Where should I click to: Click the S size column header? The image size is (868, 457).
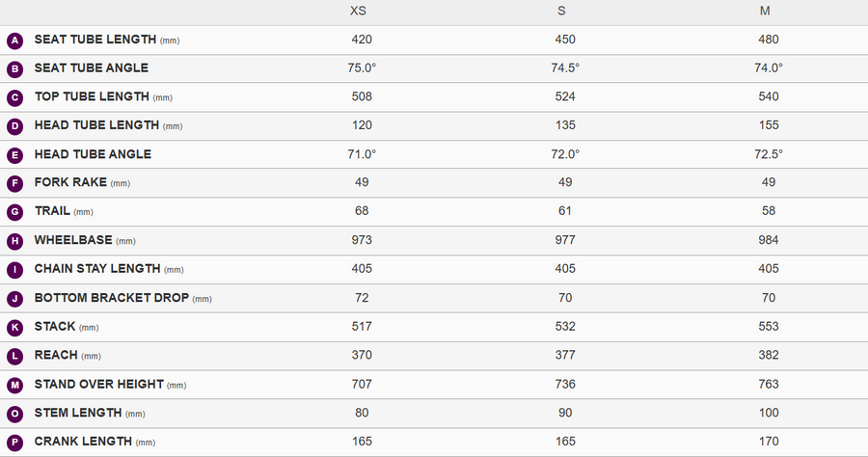coord(561,11)
